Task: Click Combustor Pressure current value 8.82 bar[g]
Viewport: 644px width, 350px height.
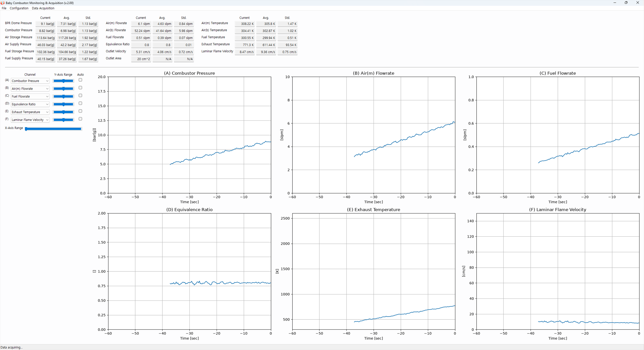Action: (x=45, y=31)
